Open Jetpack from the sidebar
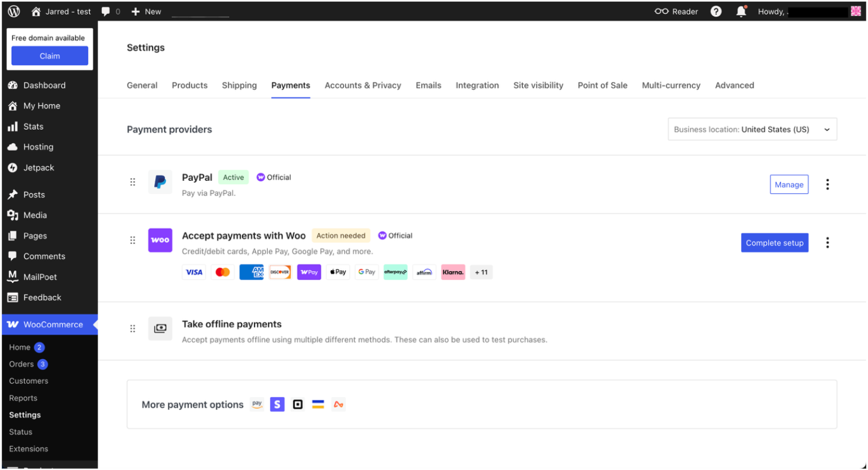 point(38,168)
